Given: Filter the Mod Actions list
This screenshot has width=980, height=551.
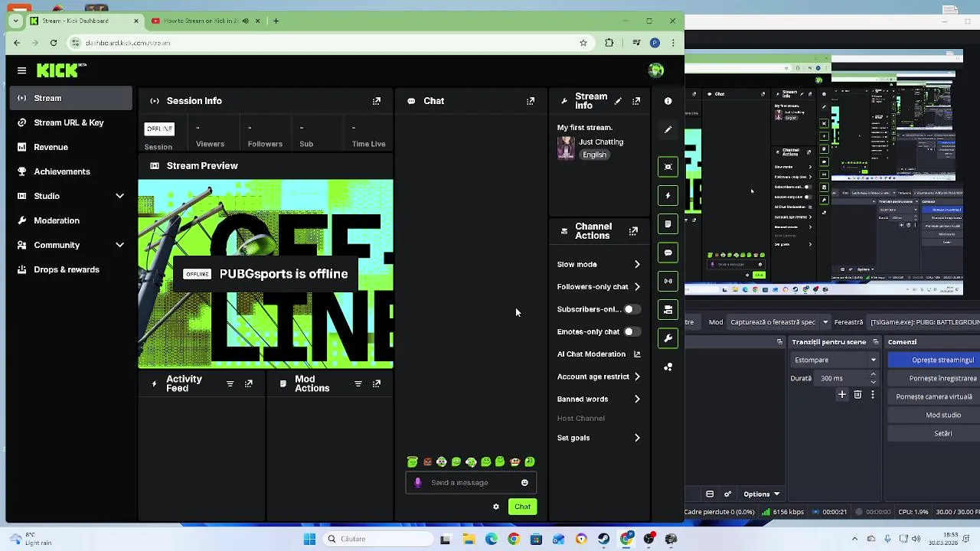Looking at the screenshot, I should (358, 383).
